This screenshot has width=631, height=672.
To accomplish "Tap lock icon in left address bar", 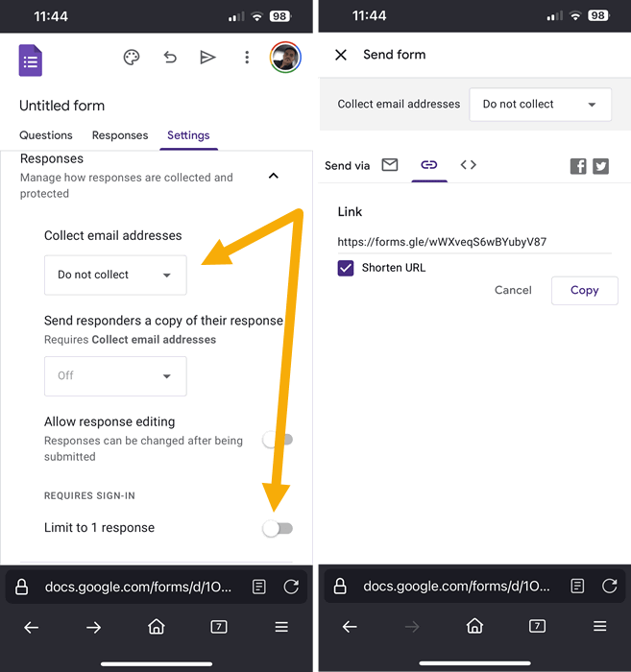I will [x=22, y=587].
